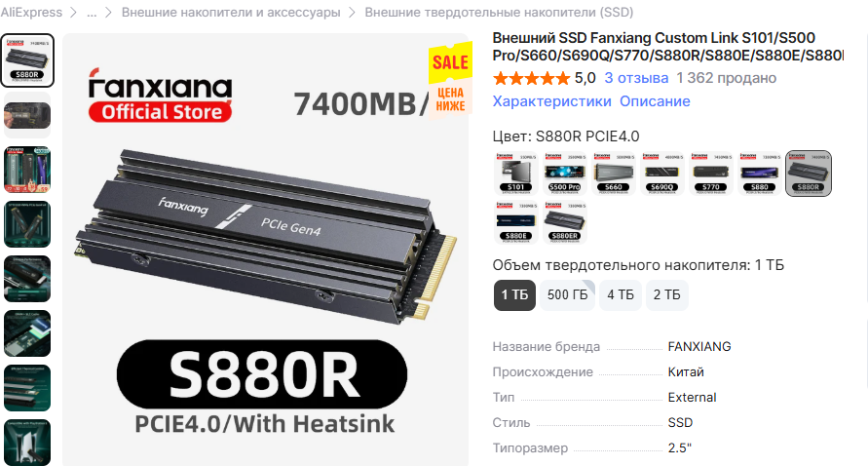
Task: Jump to the Описание section
Action: pos(655,101)
